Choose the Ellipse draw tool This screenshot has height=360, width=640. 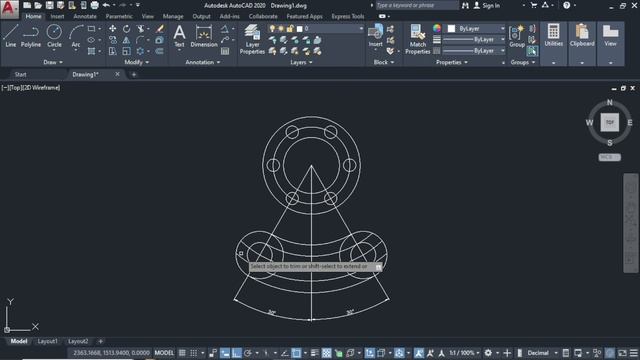click(x=91, y=40)
